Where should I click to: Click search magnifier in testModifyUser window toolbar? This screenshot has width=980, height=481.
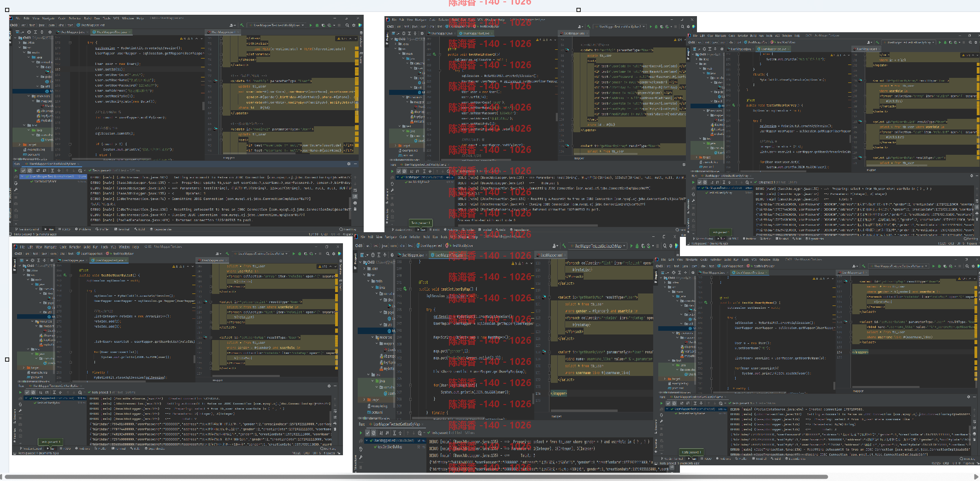click(x=347, y=25)
